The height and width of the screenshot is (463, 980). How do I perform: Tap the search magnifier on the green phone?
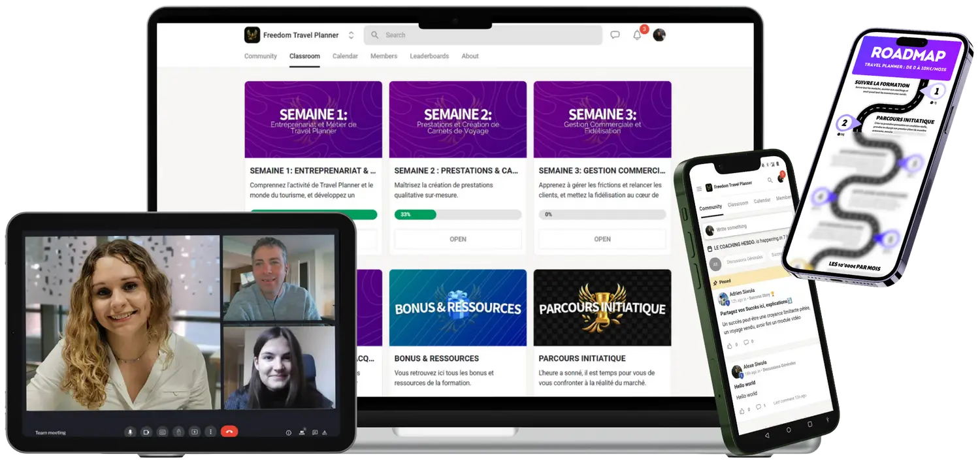tap(770, 180)
